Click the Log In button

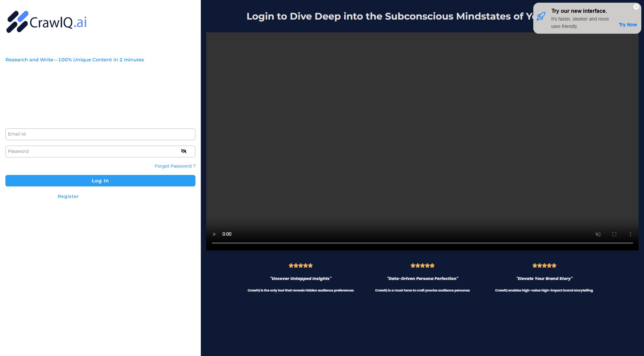click(100, 180)
